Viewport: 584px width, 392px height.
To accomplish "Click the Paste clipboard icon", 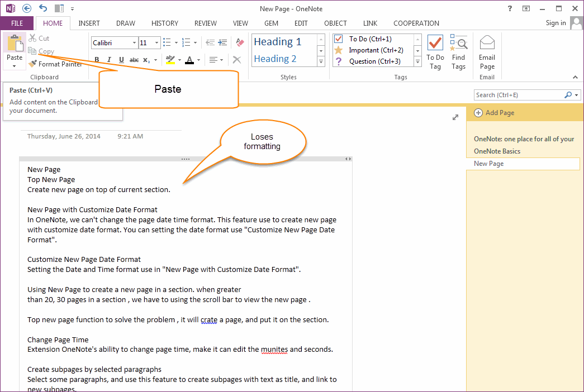I will [15, 44].
